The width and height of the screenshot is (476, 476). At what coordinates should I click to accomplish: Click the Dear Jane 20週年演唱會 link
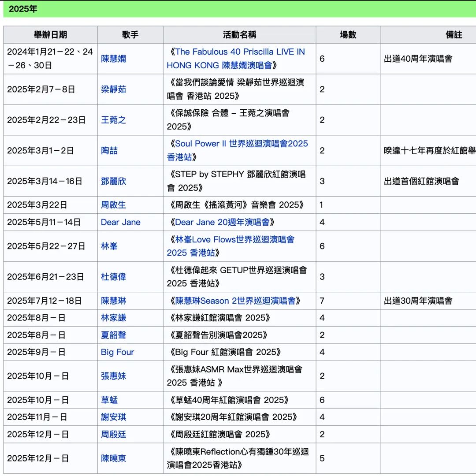[x=238, y=222]
